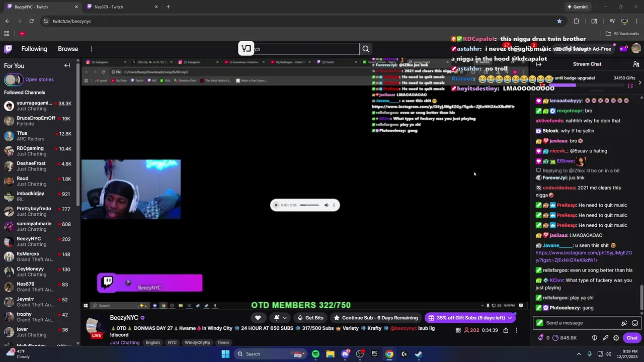Collapse the Stream Chat panel arrow
Screen dimensions: 644x362
(538, 64)
